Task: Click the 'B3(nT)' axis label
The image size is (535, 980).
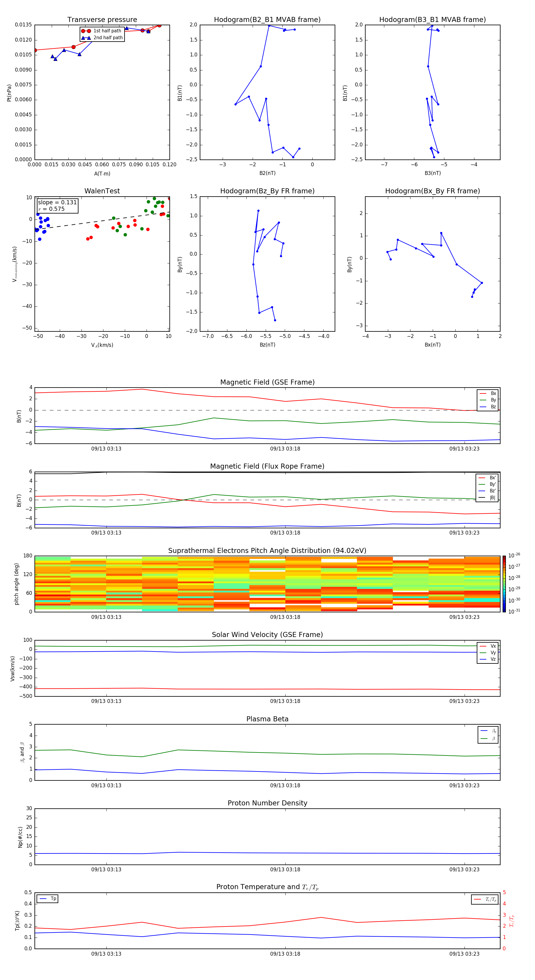Action: tap(432, 173)
